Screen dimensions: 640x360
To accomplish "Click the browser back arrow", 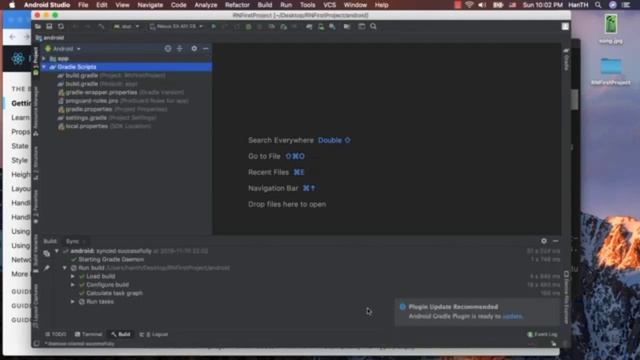I will (x=12, y=37).
